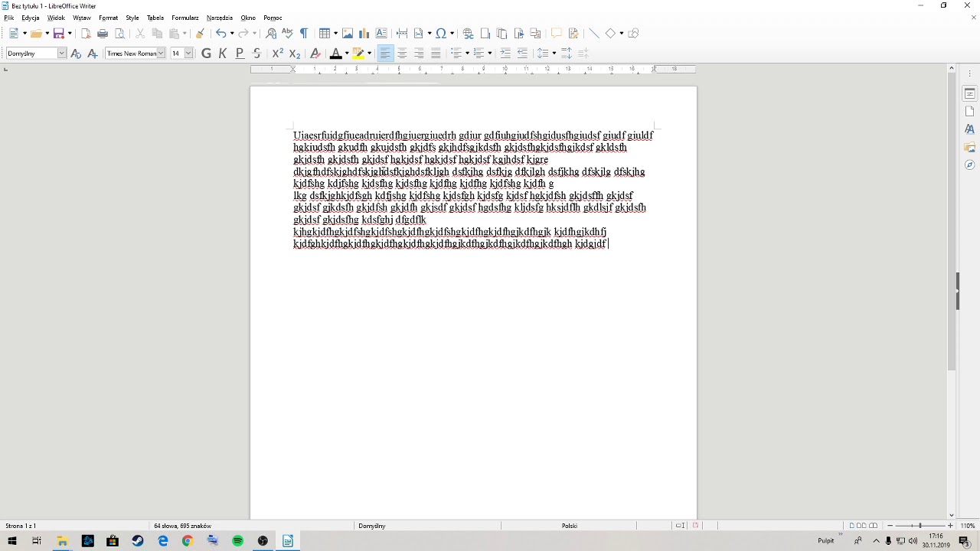Expand table insert dropdown arrow
The image size is (980, 551).
[335, 34]
